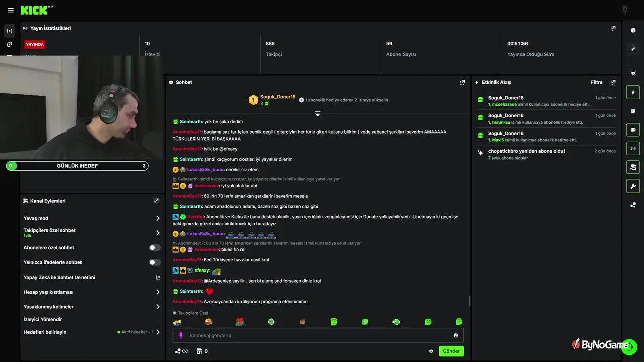Image resolution: width=644 pixels, height=362 pixels.
Task: Open the stream broadcast icon in left sidebar
Action: point(9,31)
